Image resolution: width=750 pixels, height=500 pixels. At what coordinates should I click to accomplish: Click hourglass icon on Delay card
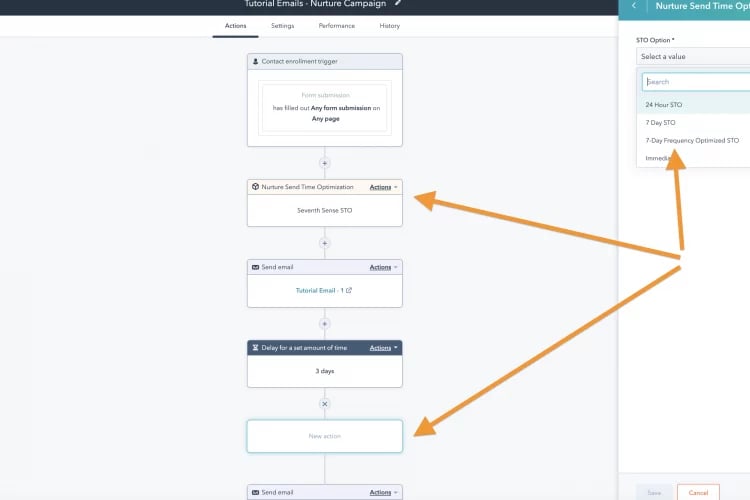[x=255, y=347]
